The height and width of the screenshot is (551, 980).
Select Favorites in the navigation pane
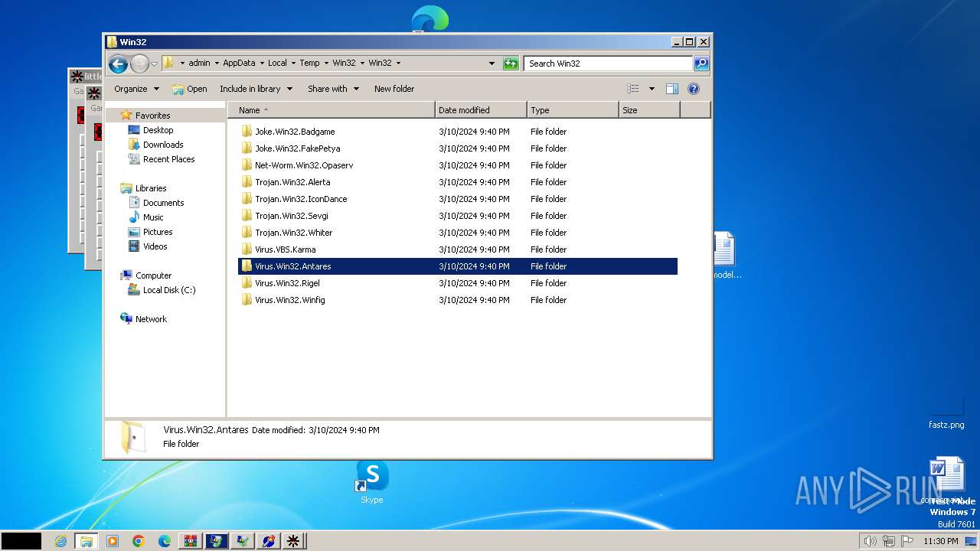pos(152,116)
